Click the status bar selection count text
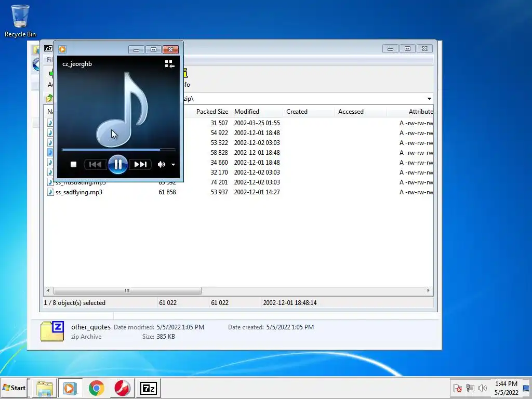This screenshot has height=399, width=532. (75, 303)
